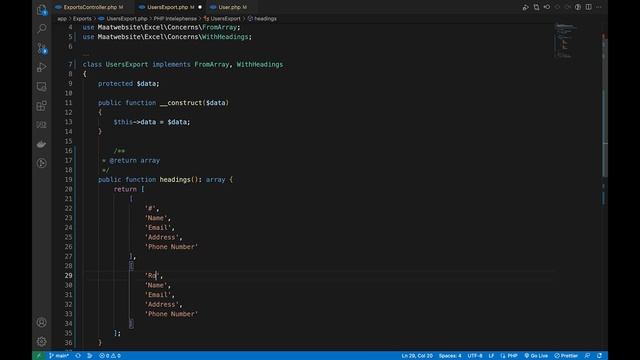Click 'Phone Number' string on line 26
The height and width of the screenshot is (360, 640).
pyautogui.click(x=171, y=247)
